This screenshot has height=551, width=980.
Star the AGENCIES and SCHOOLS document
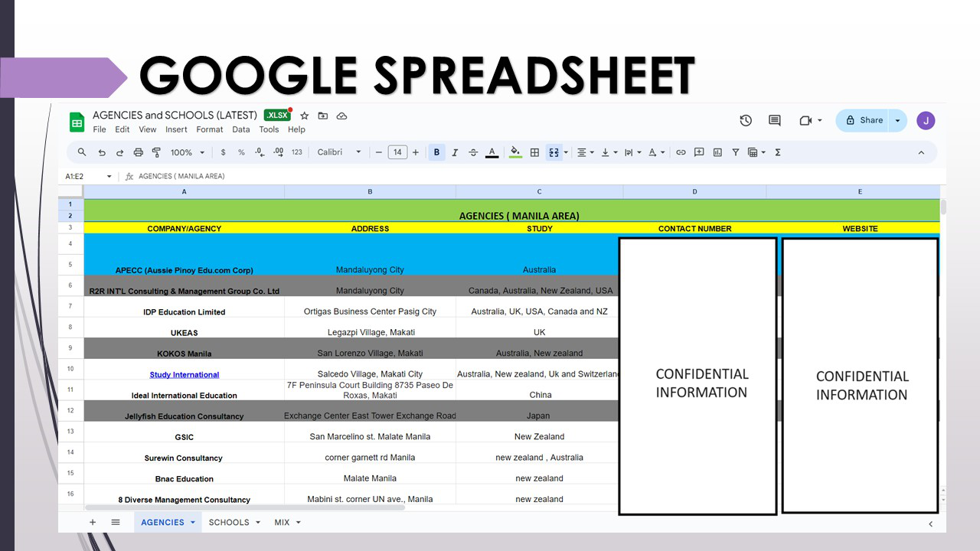click(x=304, y=116)
